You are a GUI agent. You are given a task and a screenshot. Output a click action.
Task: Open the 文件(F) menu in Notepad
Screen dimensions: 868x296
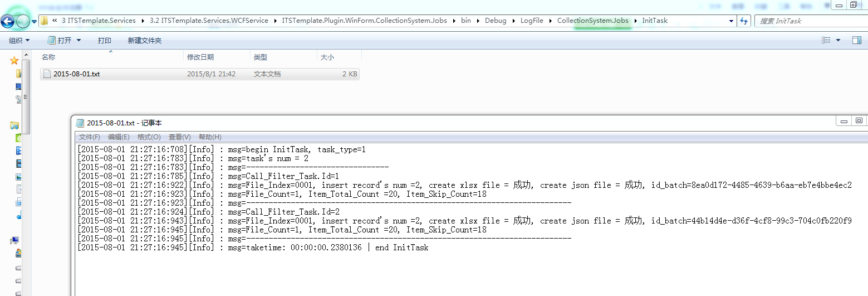(x=90, y=137)
